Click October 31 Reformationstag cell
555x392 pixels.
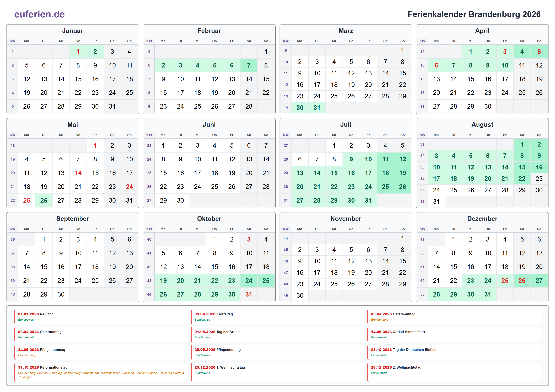point(249,294)
